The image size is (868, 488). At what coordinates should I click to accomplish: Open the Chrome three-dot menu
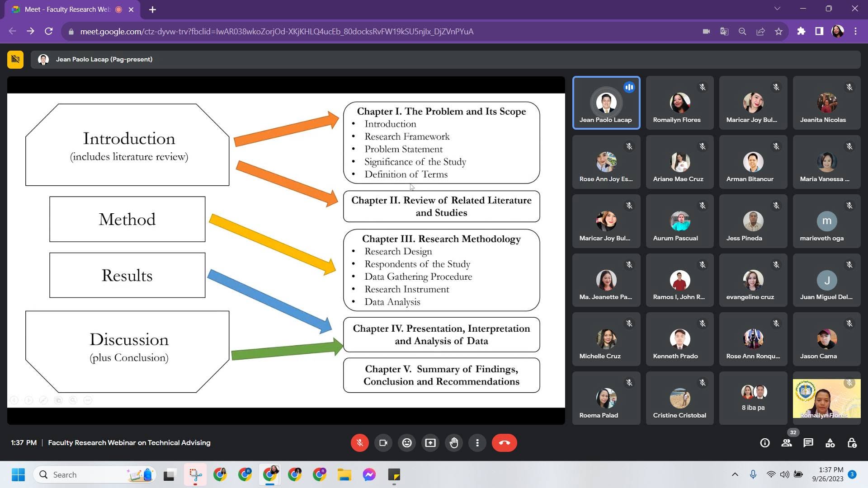coord(855,31)
